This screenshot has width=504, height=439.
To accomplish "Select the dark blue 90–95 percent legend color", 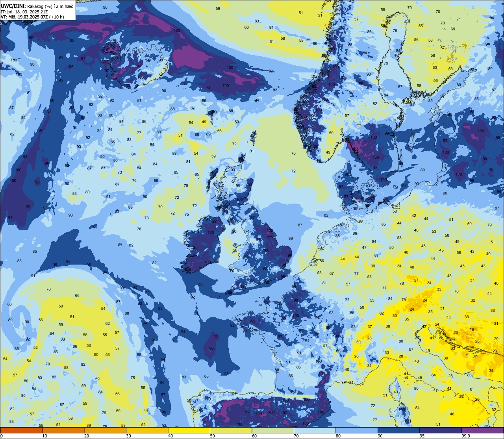I will 398,430.
